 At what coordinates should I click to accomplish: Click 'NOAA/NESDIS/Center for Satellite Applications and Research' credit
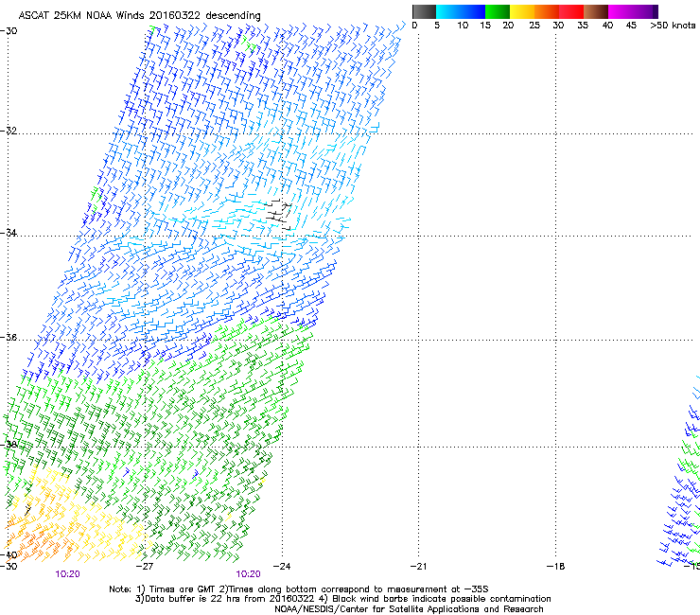point(409,609)
